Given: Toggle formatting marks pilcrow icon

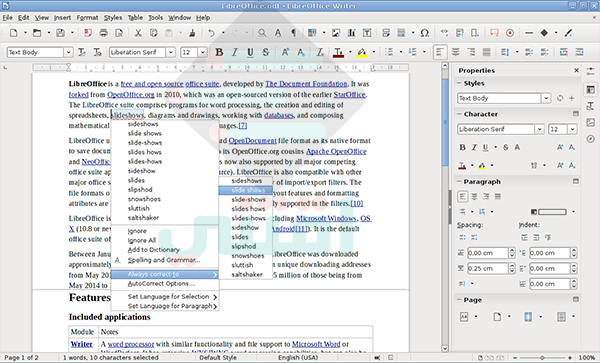Looking at the screenshot, I should (293, 33).
